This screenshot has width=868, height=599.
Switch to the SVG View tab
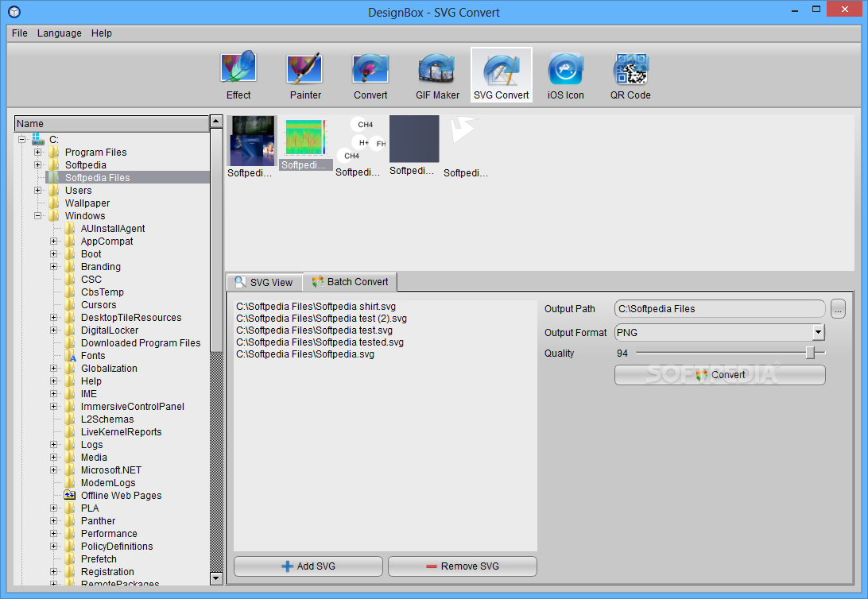(264, 282)
